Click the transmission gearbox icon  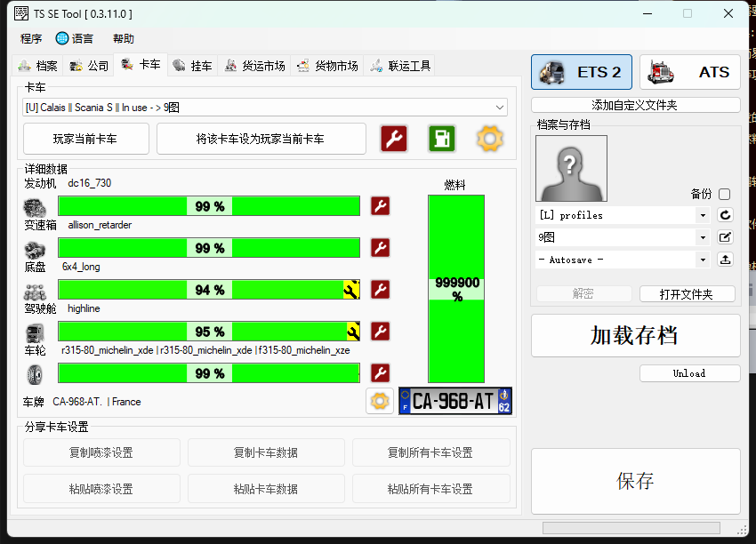35,251
